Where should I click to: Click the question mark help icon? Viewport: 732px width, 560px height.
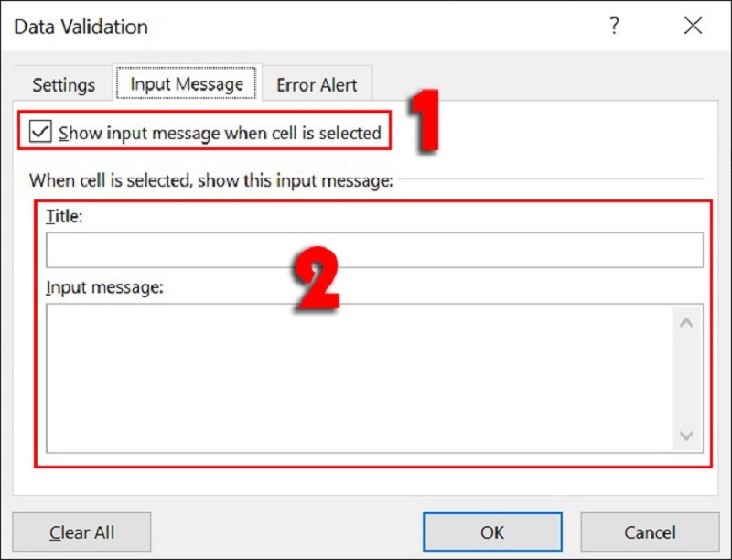pyautogui.click(x=614, y=26)
